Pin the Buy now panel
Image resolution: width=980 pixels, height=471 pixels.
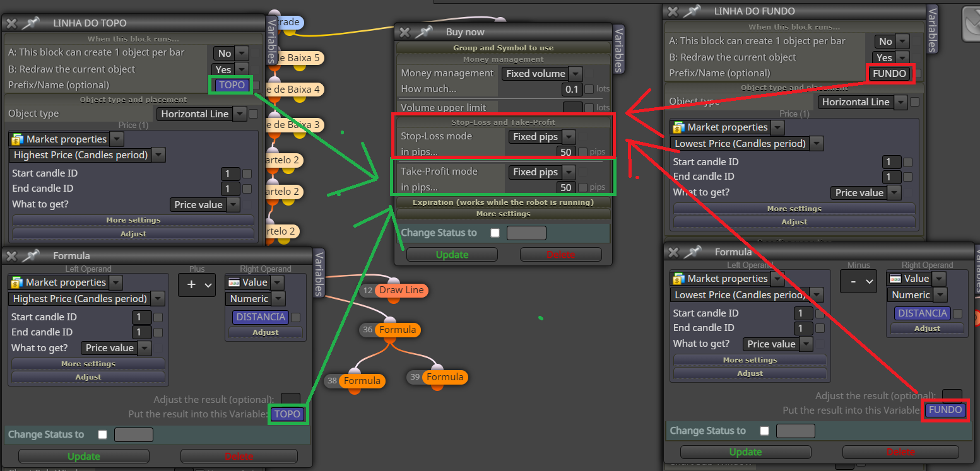423,32
